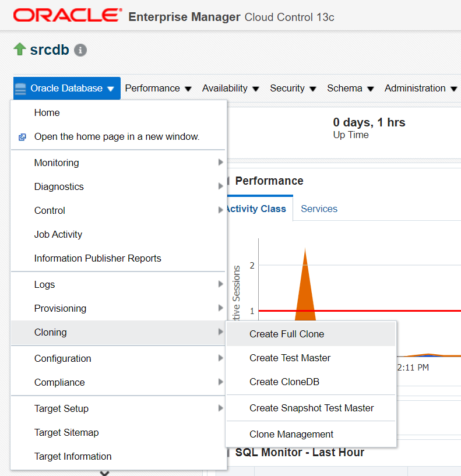
Task: Click the Oracle logo in header
Action: point(68,16)
